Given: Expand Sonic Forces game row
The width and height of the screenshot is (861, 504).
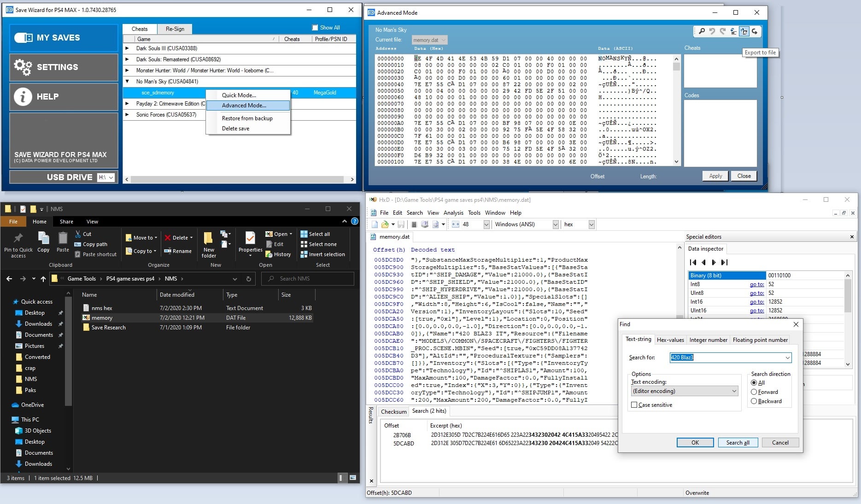Looking at the screenshot, I should (127, 115).
